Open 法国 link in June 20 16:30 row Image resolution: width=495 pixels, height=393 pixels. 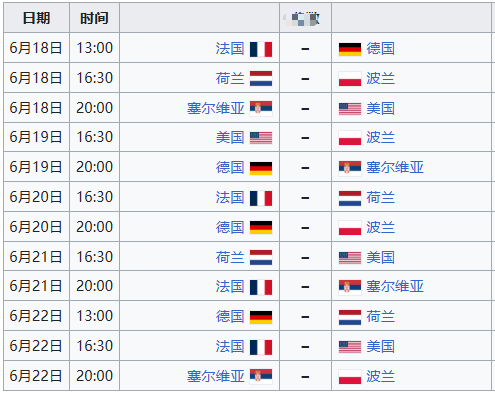230,197
